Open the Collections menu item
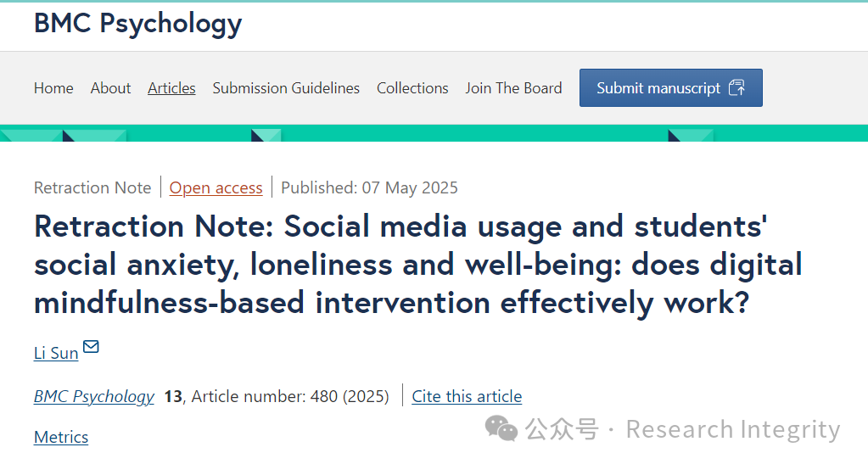The width and height of the screenshot is (868, 464). [412, 88]
